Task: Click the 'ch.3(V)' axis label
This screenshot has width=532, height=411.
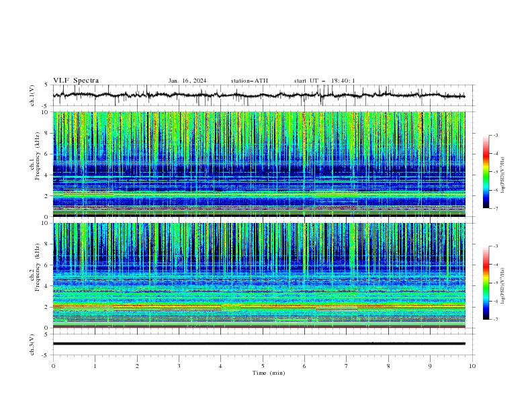Action: tap(32, 345)
